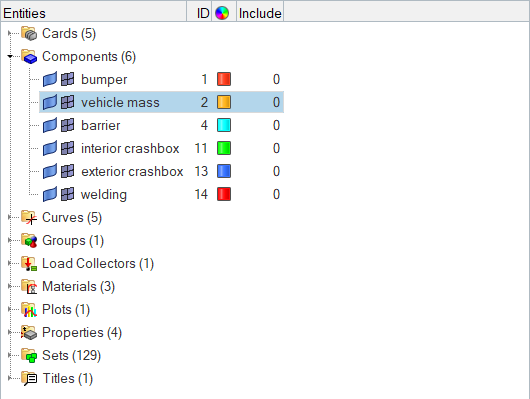Click the Groups folder icon
Image resolution: width=530 pixels, height=399 pixels.
(29, 240)
